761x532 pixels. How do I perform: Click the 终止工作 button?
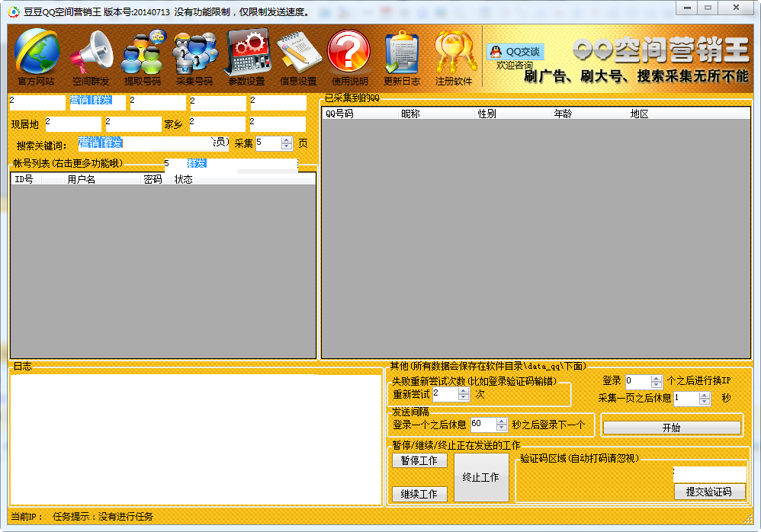481,477
